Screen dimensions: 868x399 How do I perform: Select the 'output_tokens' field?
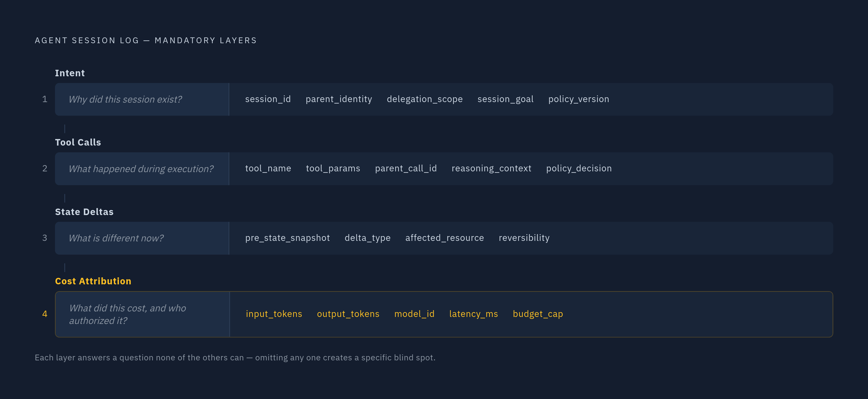[348, 314]
